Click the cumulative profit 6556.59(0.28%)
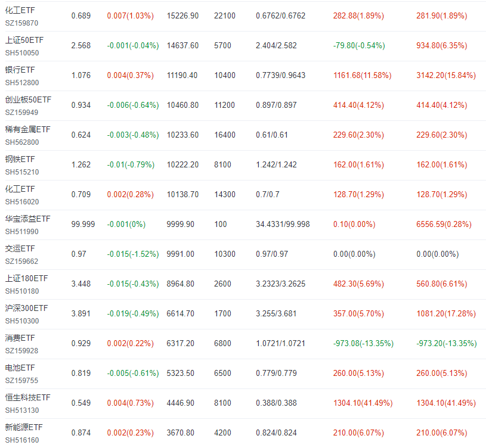Viewport: 486px width, 448px height. 444,224
